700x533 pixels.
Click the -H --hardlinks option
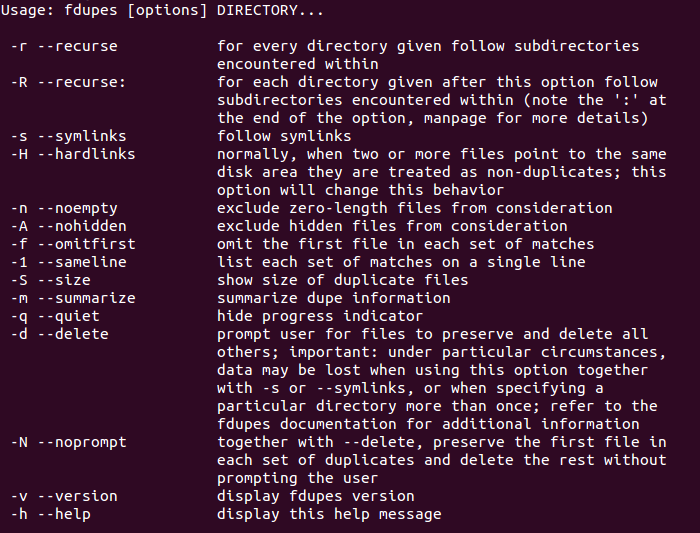(x=73, y=154)
